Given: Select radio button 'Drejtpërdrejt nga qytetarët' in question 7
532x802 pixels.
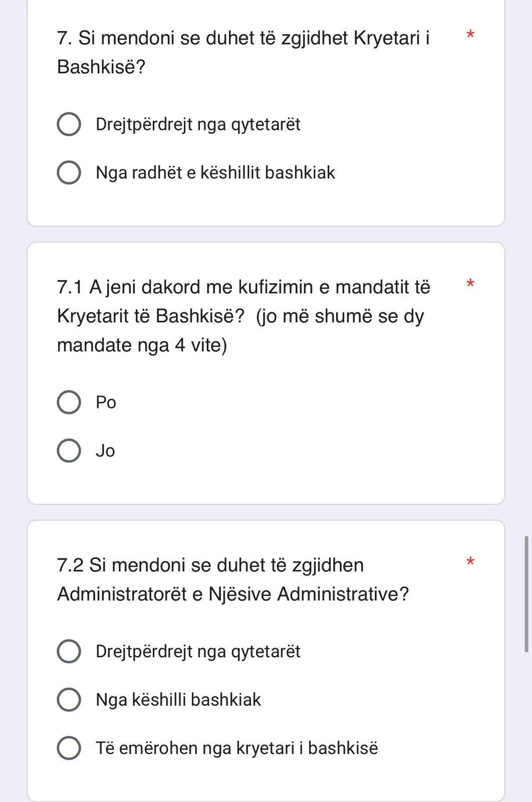Looking at the screenshot, I should coord(69,124).
